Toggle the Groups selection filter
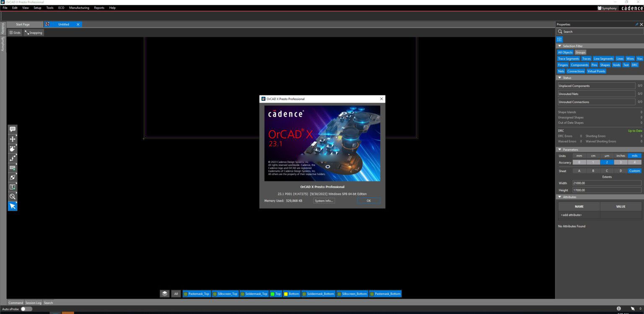Viewport: 644px width, 314px height. pyautogui.click(x=580, y=52)
